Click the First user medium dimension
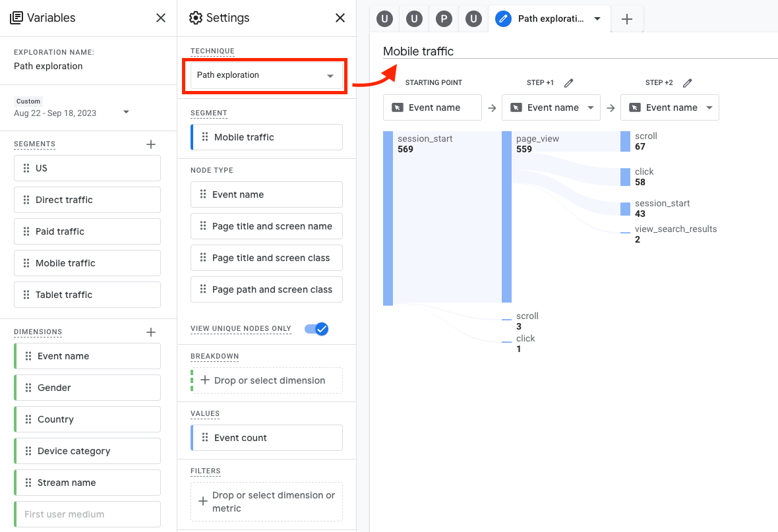Viewport: 778px width, 532px height. [x=87, y=514]
